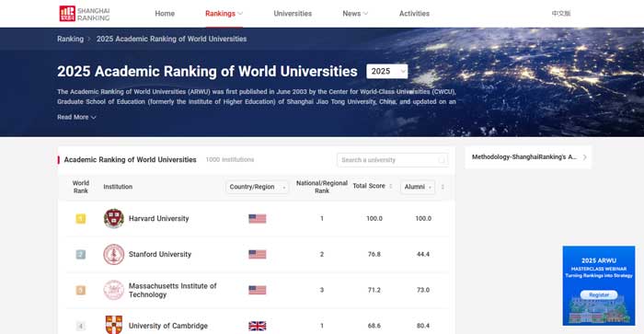Click UK flag in Cambridge row
The height and width of the screenshot is (334, 644).
tap(257, 326)
